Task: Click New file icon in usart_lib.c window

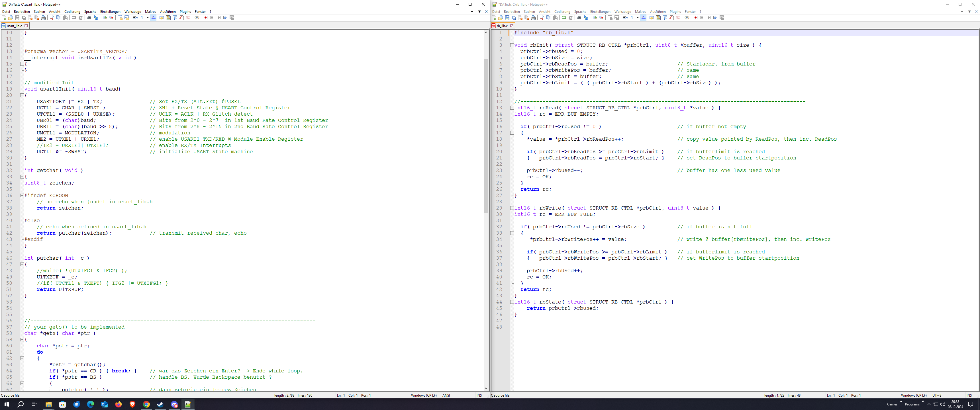Action: pyautogui.click(x=4, y=18)
